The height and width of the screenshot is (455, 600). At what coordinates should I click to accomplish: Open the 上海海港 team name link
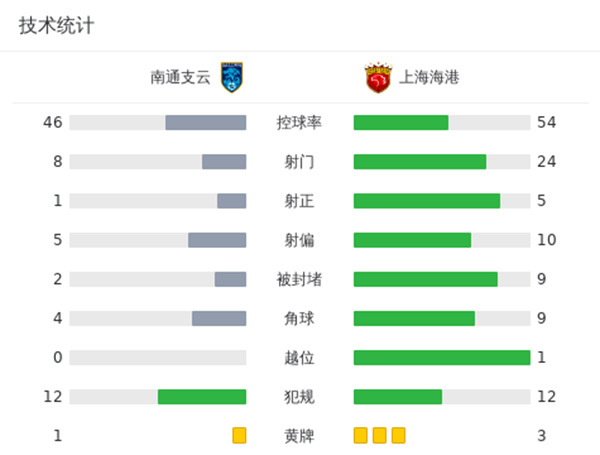429,78
